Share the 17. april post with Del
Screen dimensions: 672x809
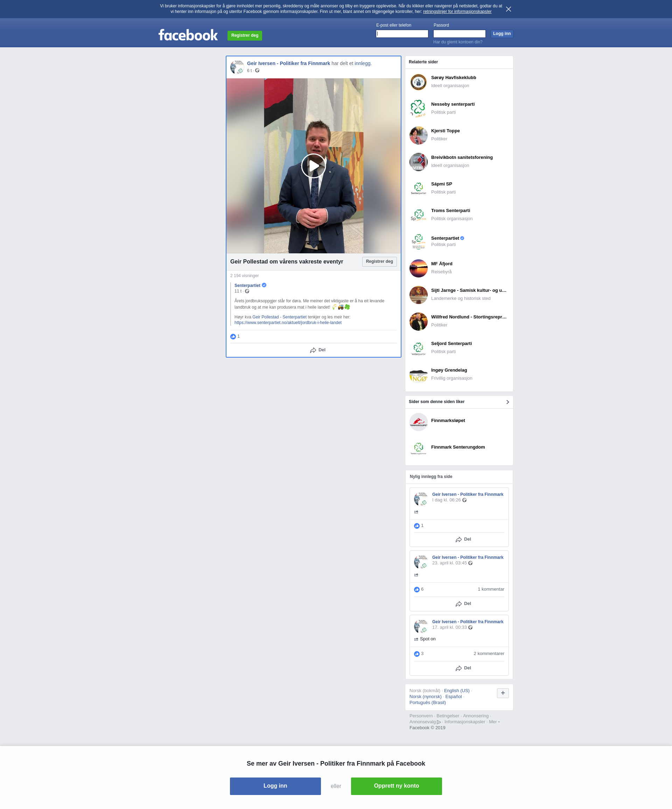pyautogui.click(x=463, y=668)
